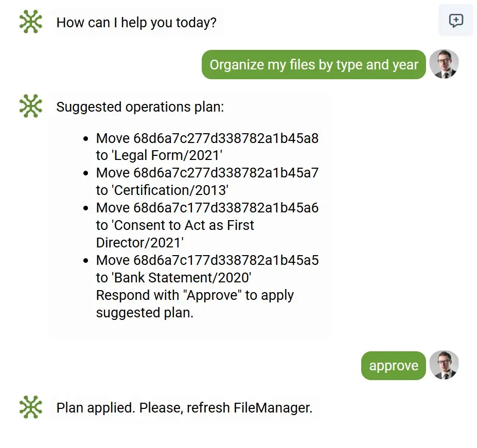Image resolution: width=477 pixels, height=448 pixels.
Task: Click the file ID ending in b45a7
Action: pyautogui.click(x=226, y=173)
